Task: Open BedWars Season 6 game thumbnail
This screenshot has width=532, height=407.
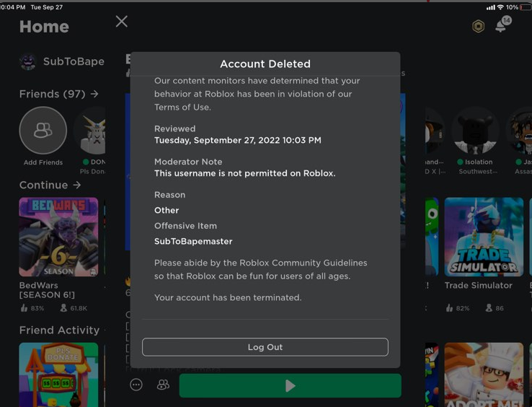Action: pyautogui.click(x=58, y=237)
